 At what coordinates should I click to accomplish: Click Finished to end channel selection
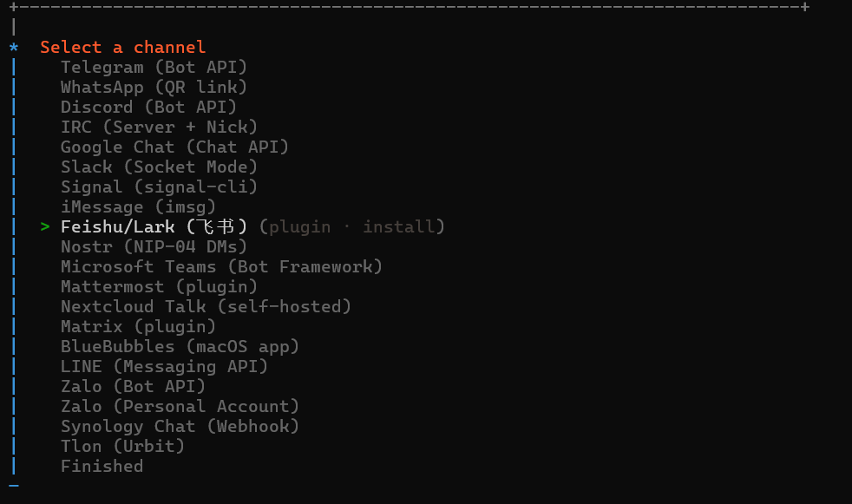click(102, 467)
